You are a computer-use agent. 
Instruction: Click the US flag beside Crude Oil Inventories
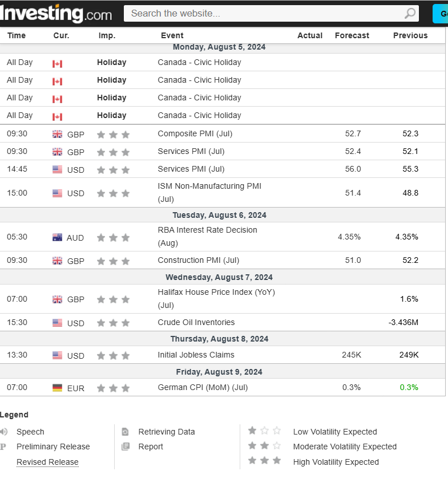pos(58,323)
